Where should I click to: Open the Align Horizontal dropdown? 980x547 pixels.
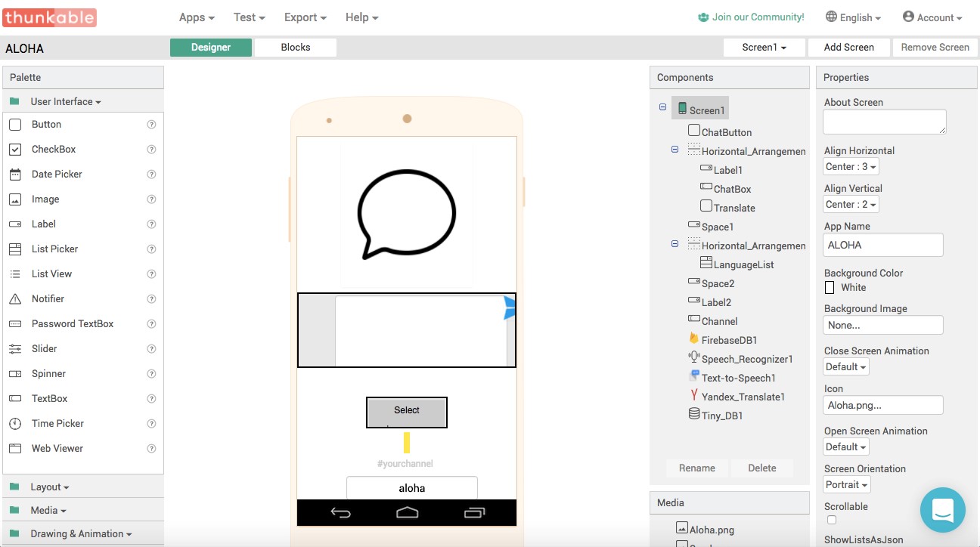click(x=851, y=167)
